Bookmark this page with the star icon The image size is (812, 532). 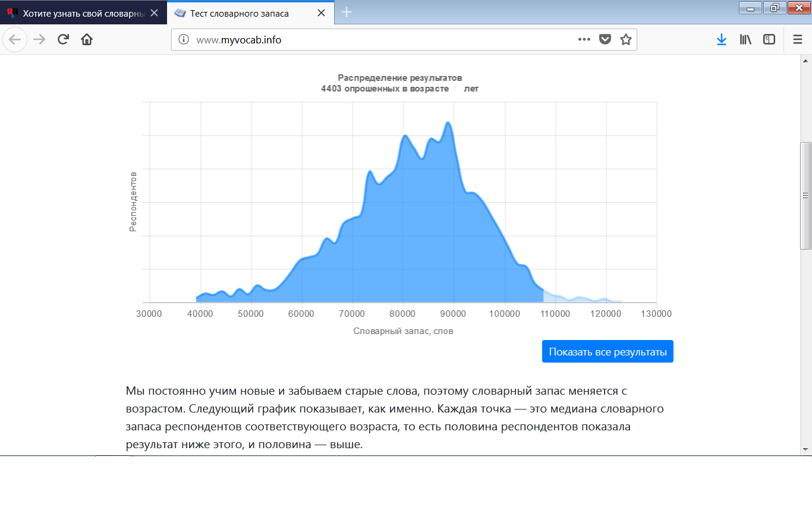(625, 40)
